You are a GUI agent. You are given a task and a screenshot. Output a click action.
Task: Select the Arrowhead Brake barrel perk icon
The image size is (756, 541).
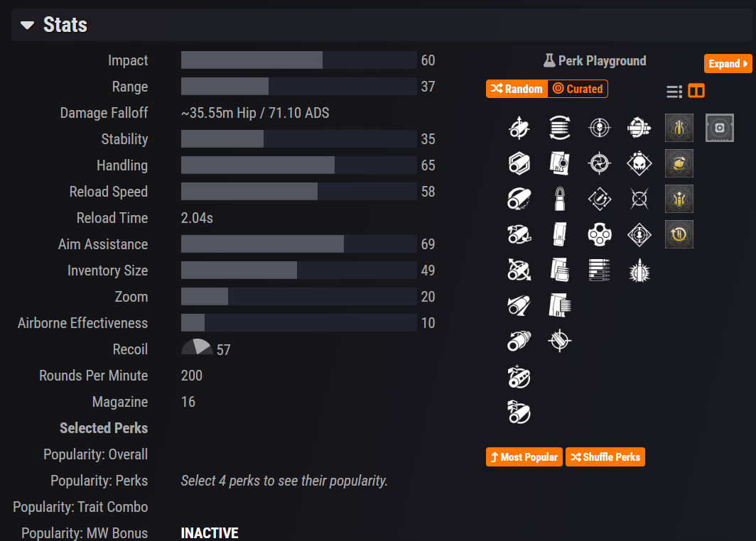(x=519, y=128)
